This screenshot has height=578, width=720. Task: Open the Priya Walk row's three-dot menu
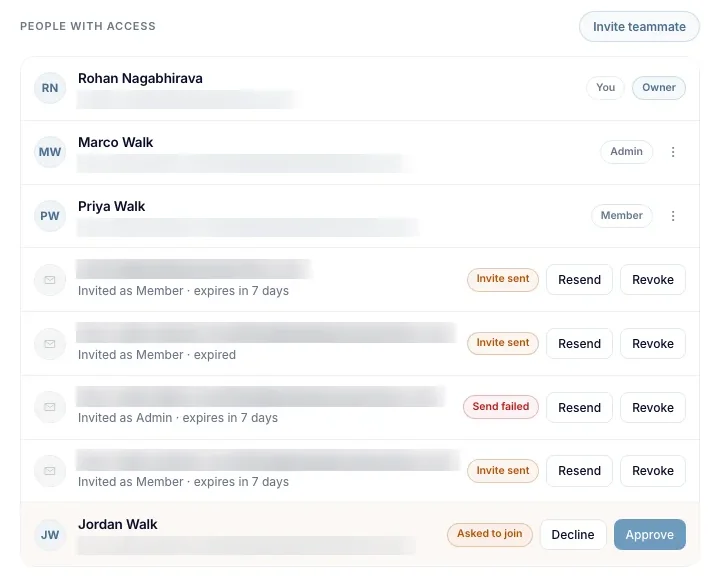(673, 216)
